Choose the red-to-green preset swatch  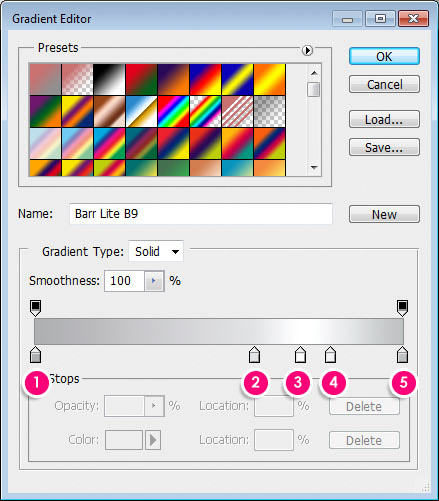[141, 79]
